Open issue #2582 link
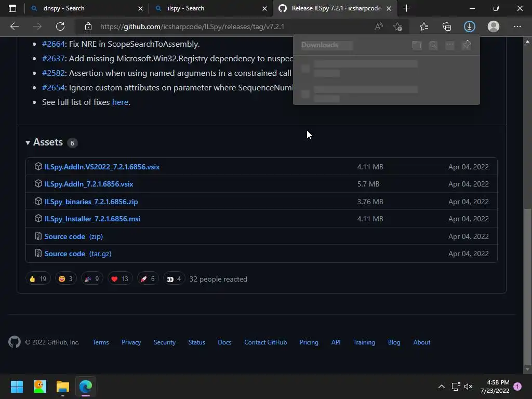The width and height of the screenshot is (532, 399). 54,73
